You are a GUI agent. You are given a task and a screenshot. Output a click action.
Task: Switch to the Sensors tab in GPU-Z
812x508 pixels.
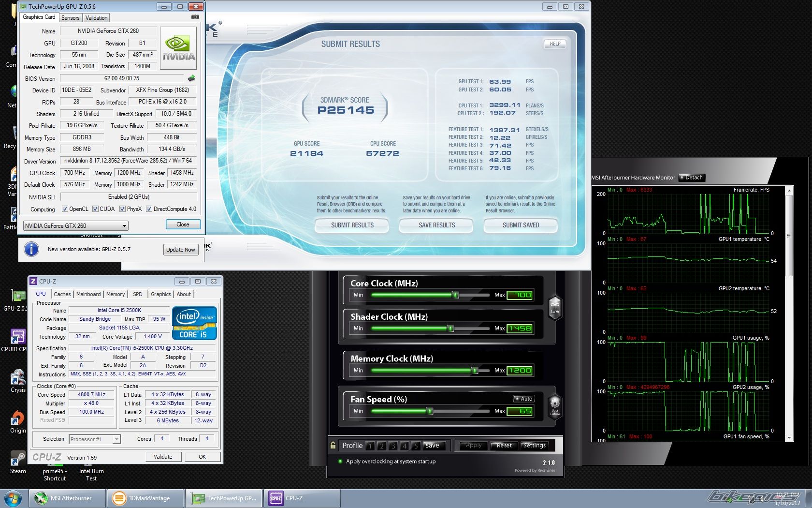pos(70,18)
